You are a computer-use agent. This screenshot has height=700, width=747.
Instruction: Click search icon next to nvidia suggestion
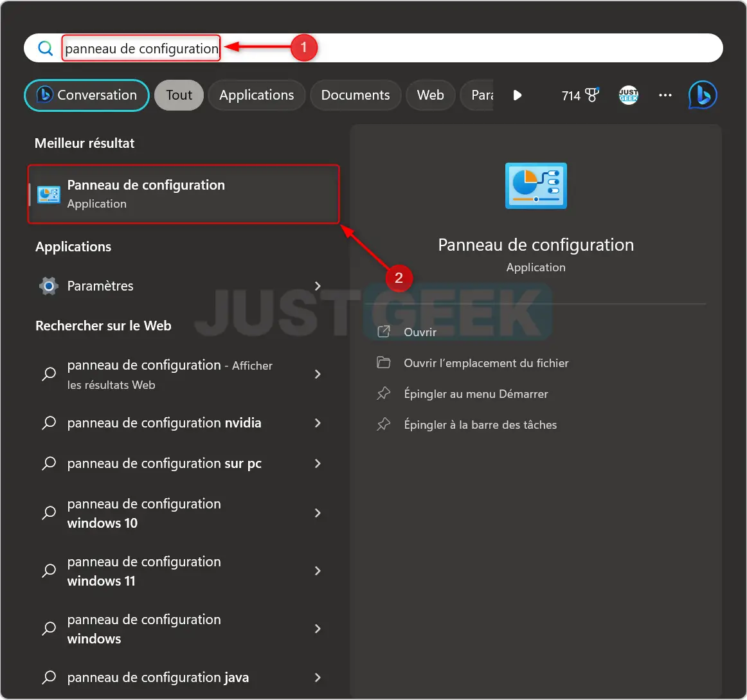49,423
